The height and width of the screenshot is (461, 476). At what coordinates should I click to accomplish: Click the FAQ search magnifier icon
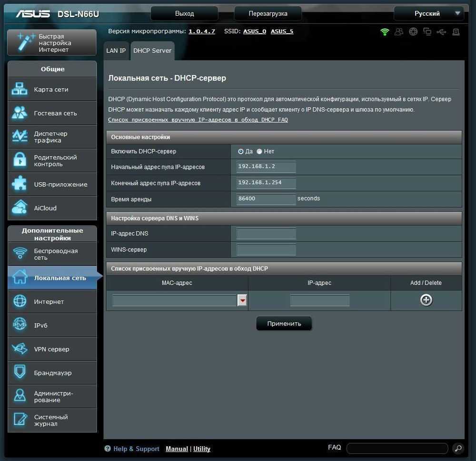[x=457, y=448]
